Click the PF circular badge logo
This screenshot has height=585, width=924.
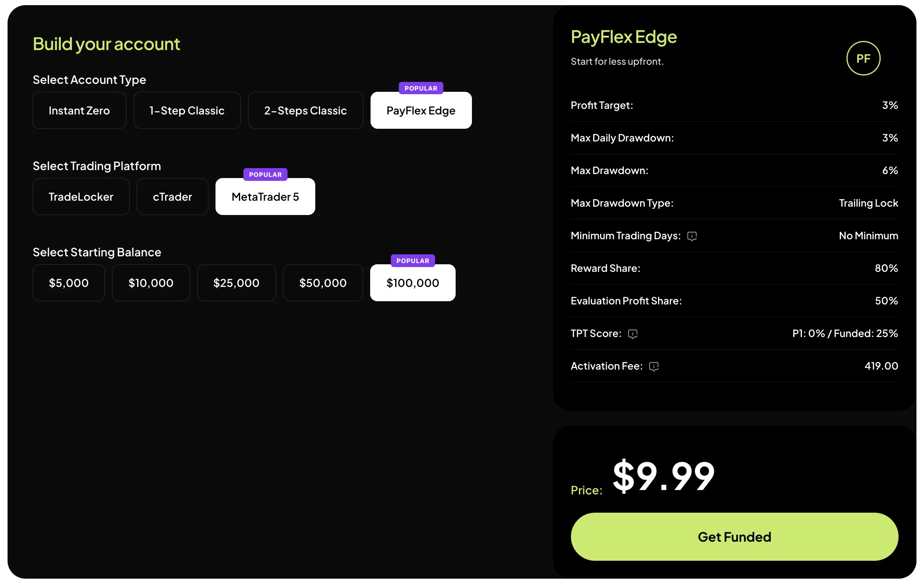tap(863, 58)
